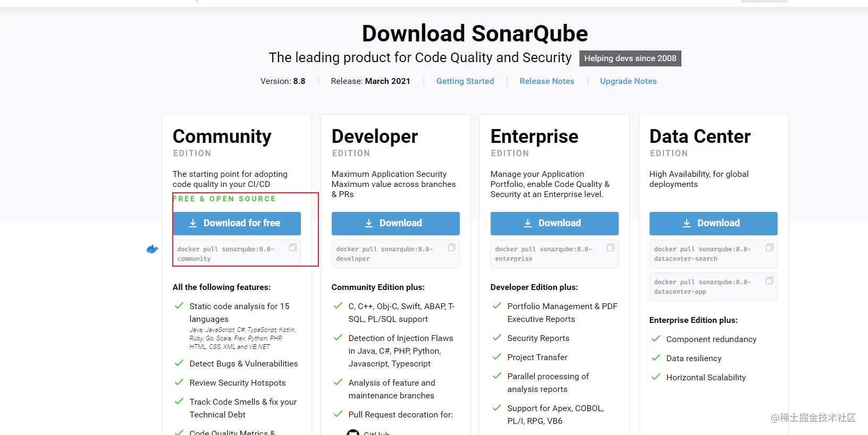Go to the Upgrade Notes link
This screenshot has width=868, height=435.
click(x=628, y=81)
